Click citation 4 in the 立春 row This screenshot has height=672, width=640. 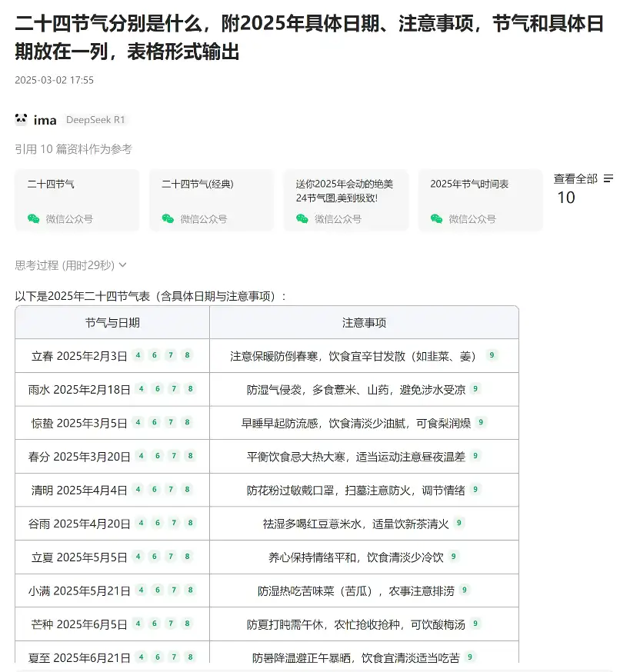[x=138, y=356]
